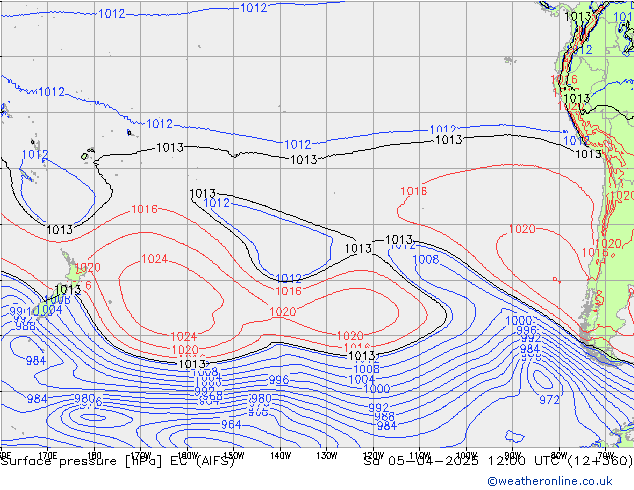
Task: Click the 70W longitude axis label
Action: [x=605, y=455]
